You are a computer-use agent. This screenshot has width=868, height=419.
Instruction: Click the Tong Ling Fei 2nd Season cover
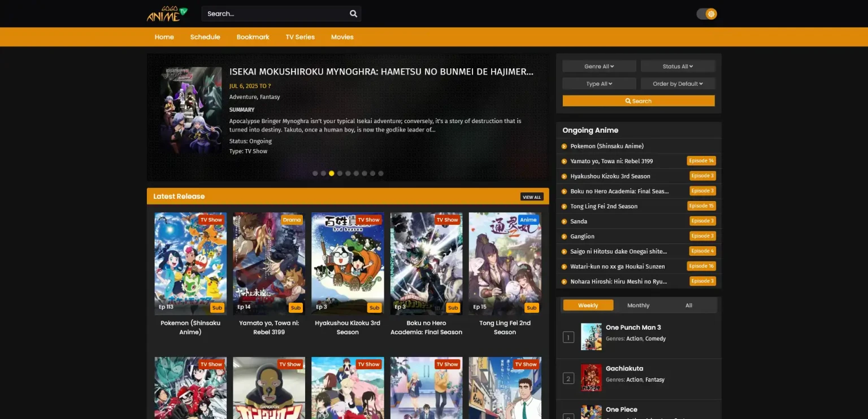coord(505,264)
